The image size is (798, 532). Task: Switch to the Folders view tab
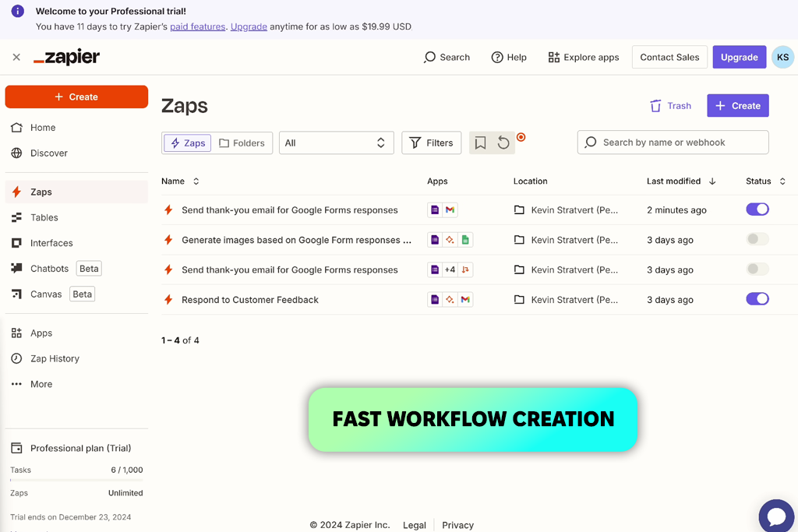coord(242,143)
